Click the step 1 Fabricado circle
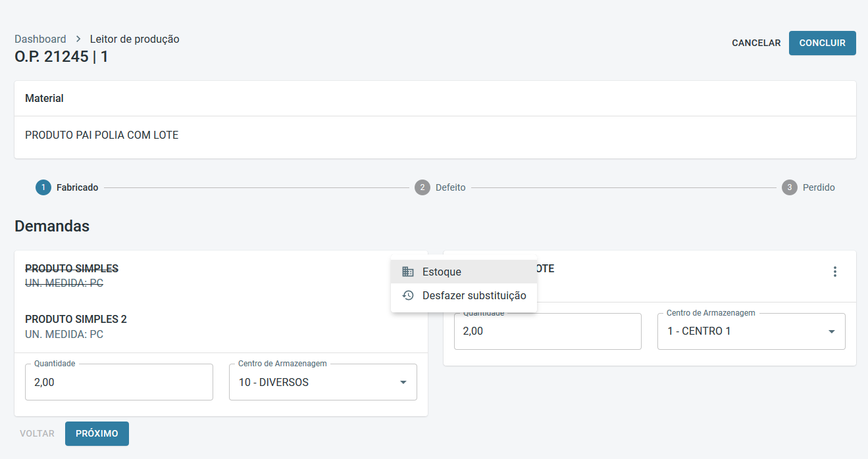This screenshot has height=459, width=868. tap(43, 187)
